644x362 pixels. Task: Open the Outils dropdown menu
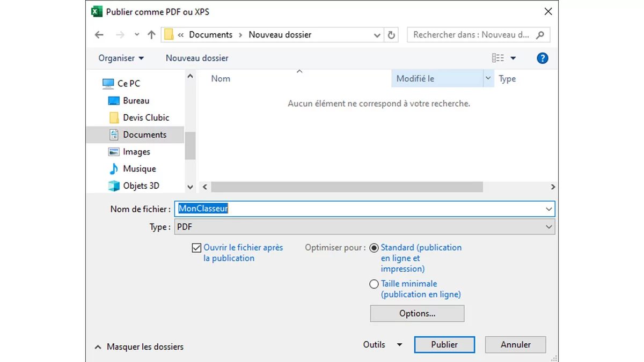(x=382, y=345)
